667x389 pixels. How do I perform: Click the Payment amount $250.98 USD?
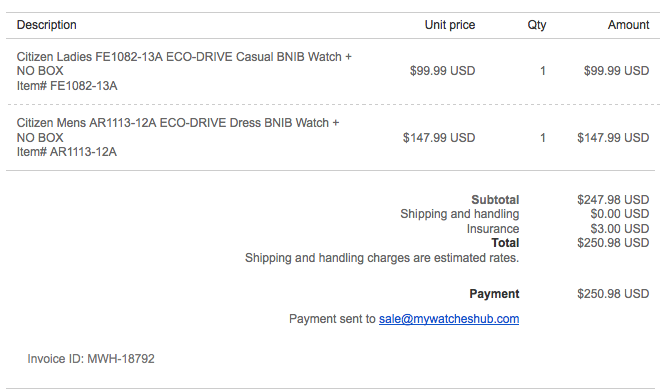tap(613, 294)
